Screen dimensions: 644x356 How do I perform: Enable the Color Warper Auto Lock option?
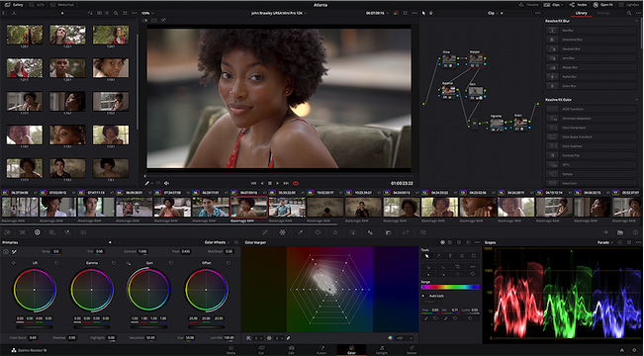pyautogui.click(x=423, y=296)
